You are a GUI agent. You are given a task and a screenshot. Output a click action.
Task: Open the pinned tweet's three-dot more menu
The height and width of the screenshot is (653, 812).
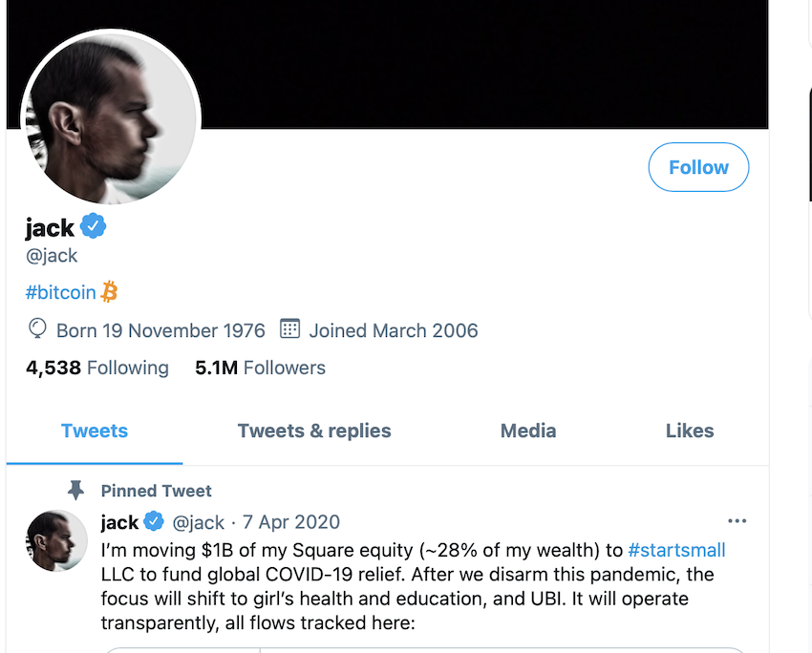point(737,521)
